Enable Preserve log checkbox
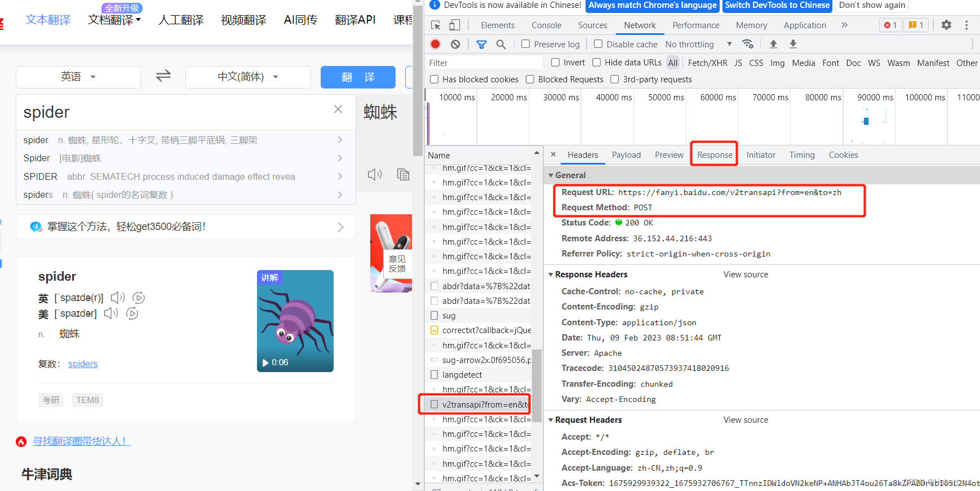The height and width of the screenshot is (491, 980). pyautogui.click(x=525, y=44)
